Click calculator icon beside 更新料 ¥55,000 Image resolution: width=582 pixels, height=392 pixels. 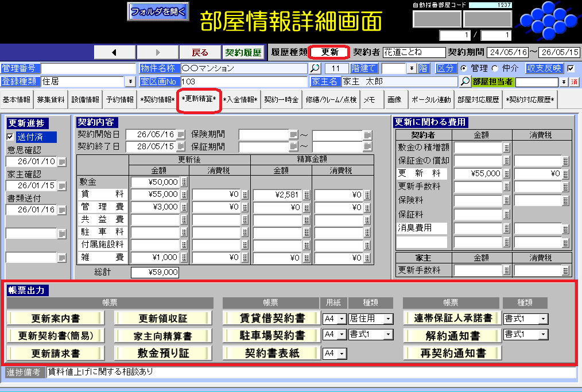(507, 174)
